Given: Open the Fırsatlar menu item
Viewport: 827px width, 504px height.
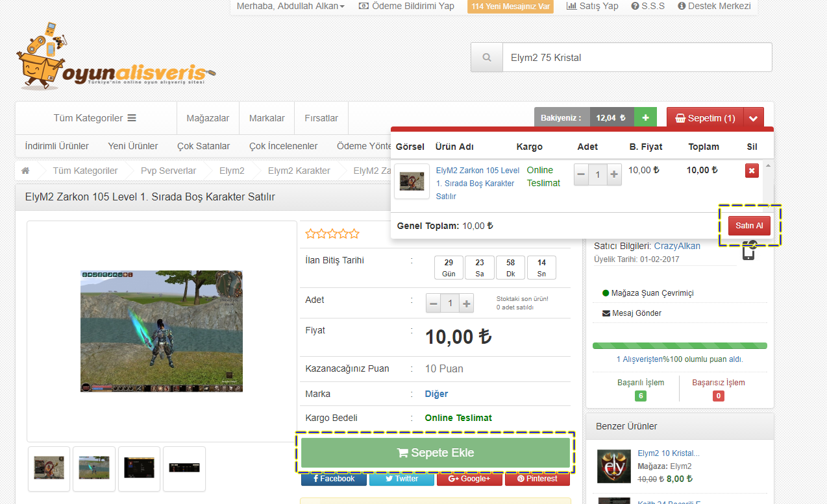Looking at the screenshot, I should (321, 118).
